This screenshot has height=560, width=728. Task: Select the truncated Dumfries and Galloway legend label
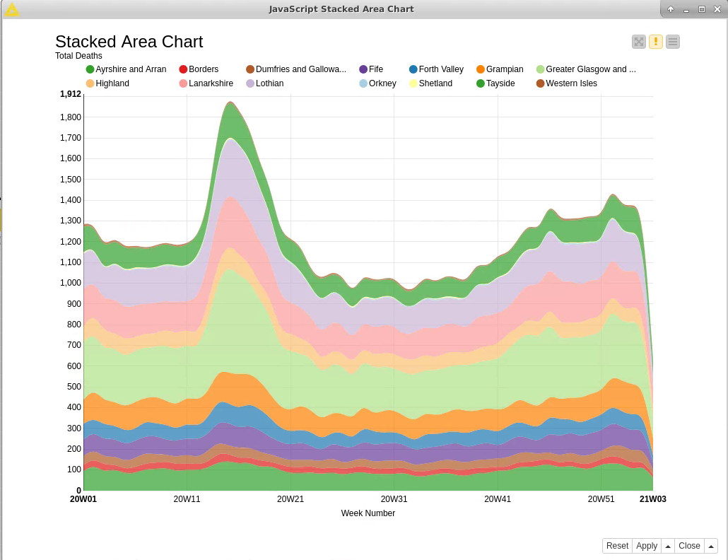pyautogui.click(x=300, y=69)
